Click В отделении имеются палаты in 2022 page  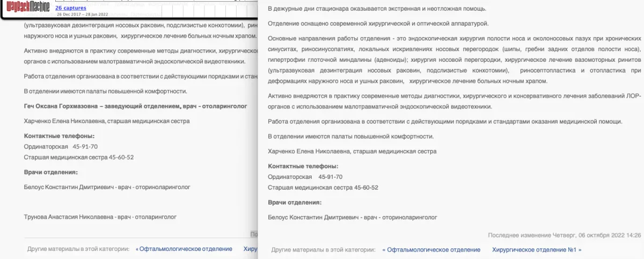(x=350, y=136)
